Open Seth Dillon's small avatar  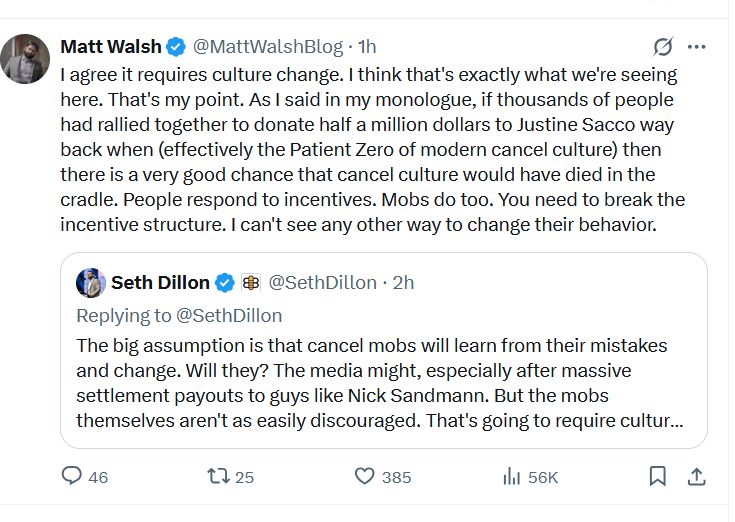point(91,283)
